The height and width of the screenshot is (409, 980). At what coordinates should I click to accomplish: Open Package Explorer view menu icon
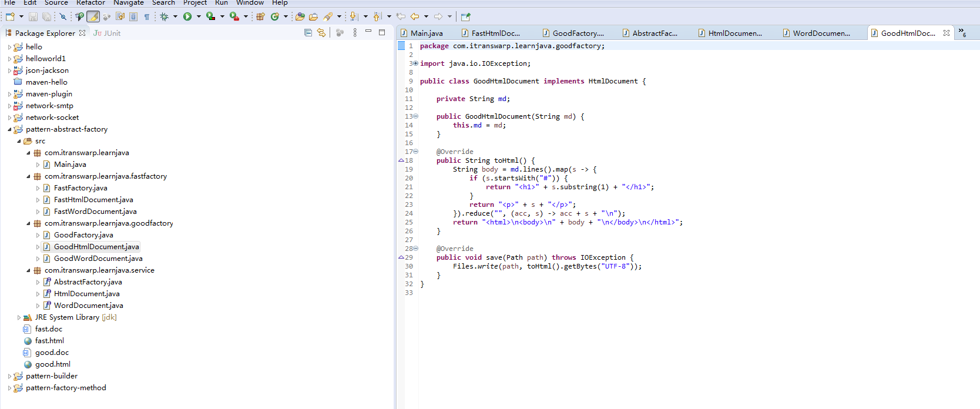[355, 33]
